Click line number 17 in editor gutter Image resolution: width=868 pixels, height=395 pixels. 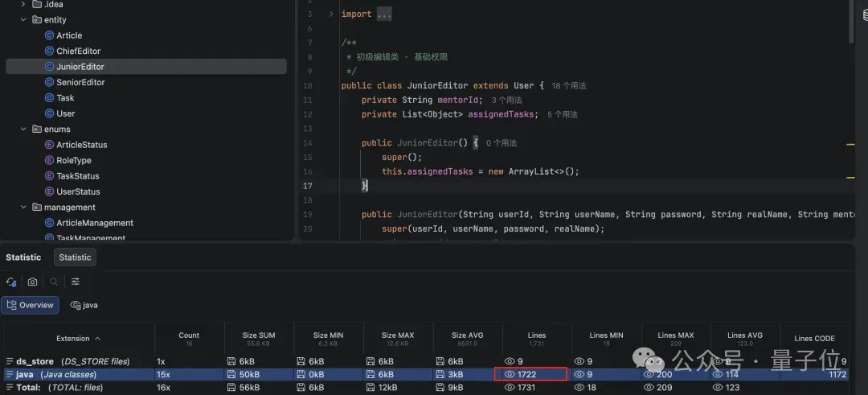(x=307, y=186)
